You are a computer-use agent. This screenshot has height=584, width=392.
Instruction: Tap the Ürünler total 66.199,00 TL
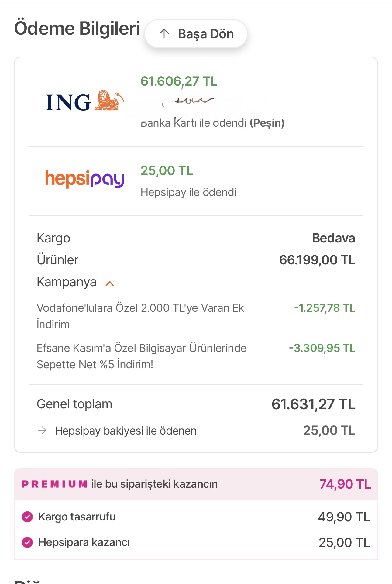pyautogui.click(x=317, y=260)
